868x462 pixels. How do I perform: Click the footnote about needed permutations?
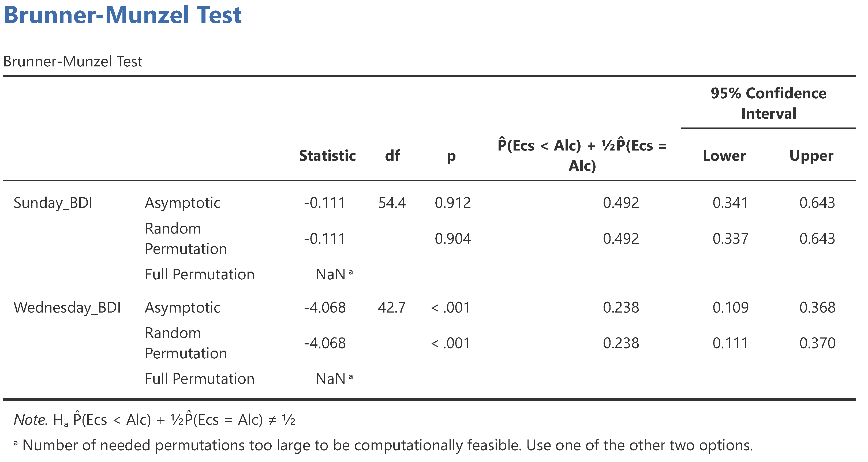387,445
